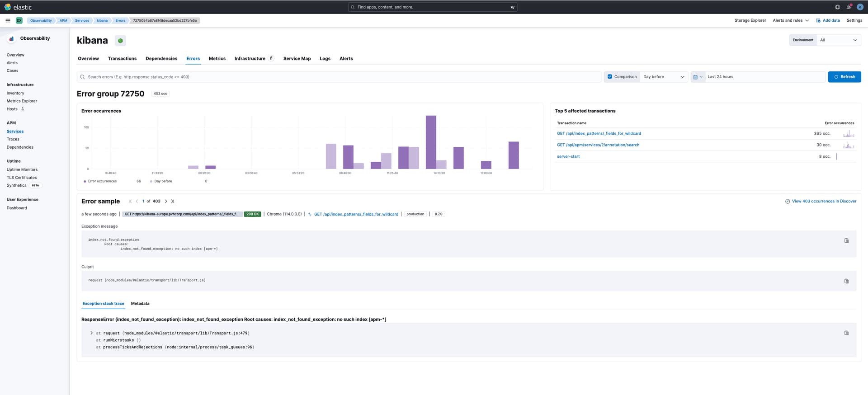Open Synthetics in the sidebar
Image resolution: width=868 pixels, height=395 pixels.
(17, 186)
